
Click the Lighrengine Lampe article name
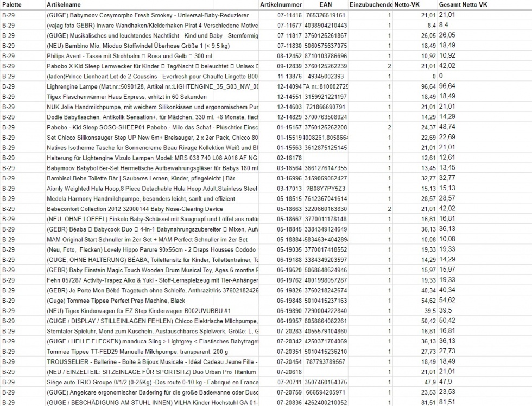(153, 86)
